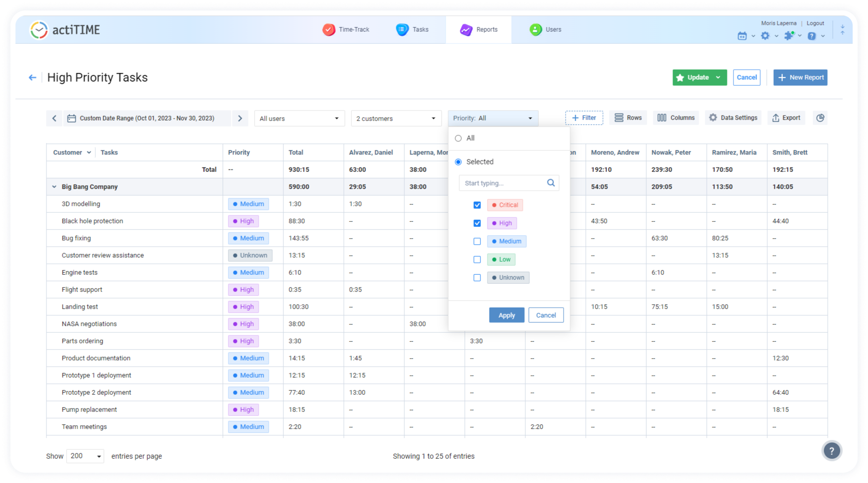Click the Moris Laperna user name

coord(778,23)
